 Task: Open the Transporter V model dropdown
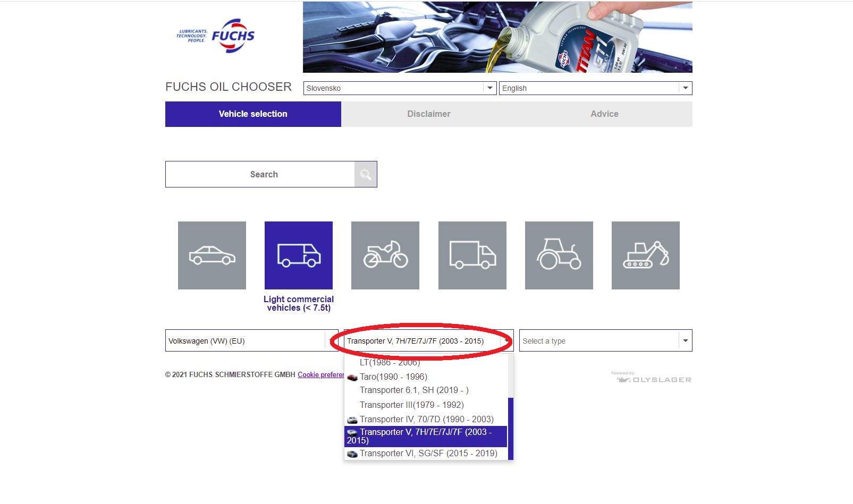(428, 340)
